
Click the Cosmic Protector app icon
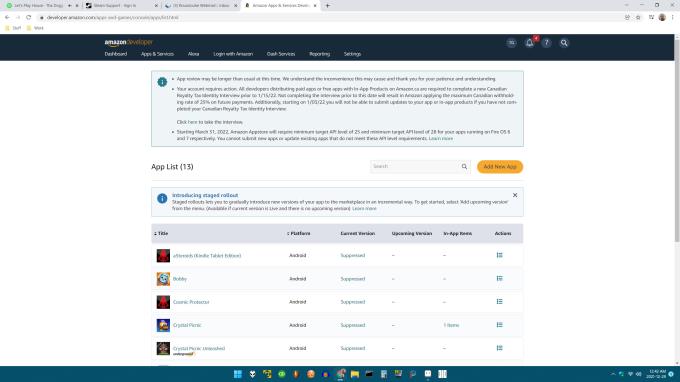163,302
